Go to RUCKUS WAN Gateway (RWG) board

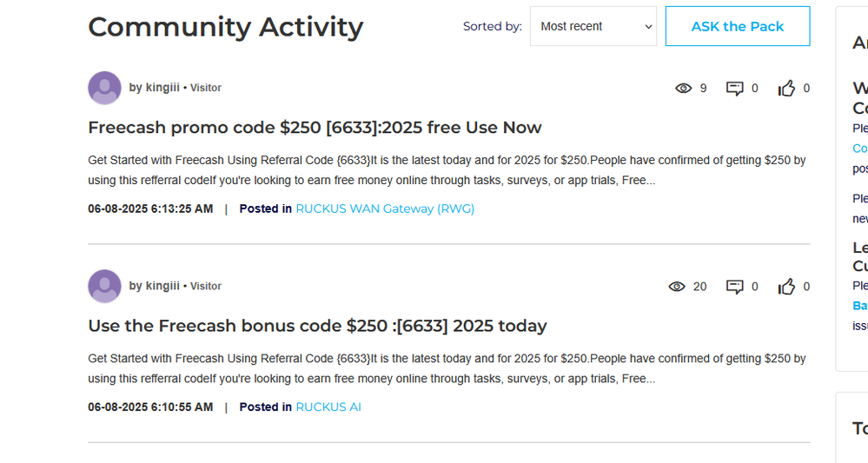point(385,208)
